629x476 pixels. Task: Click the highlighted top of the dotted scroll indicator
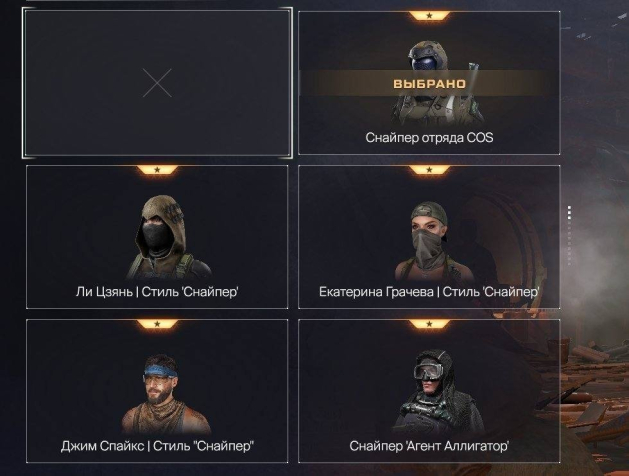[x=569, y=213]
